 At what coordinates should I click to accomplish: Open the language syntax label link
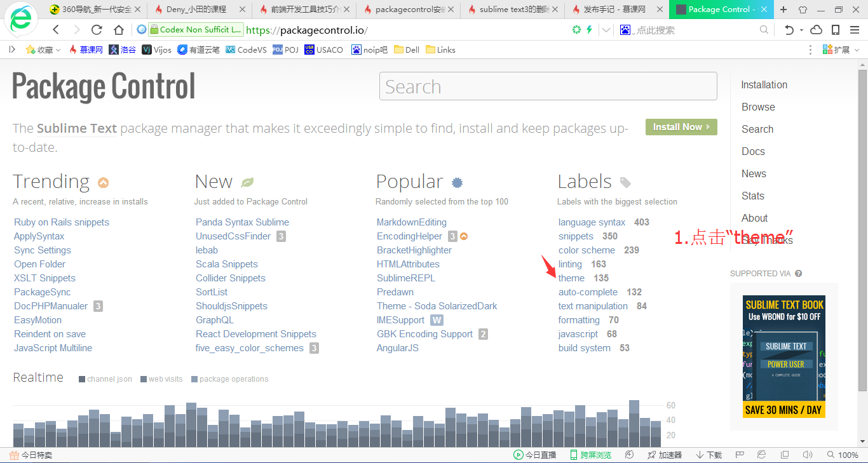tap(592, 222)
